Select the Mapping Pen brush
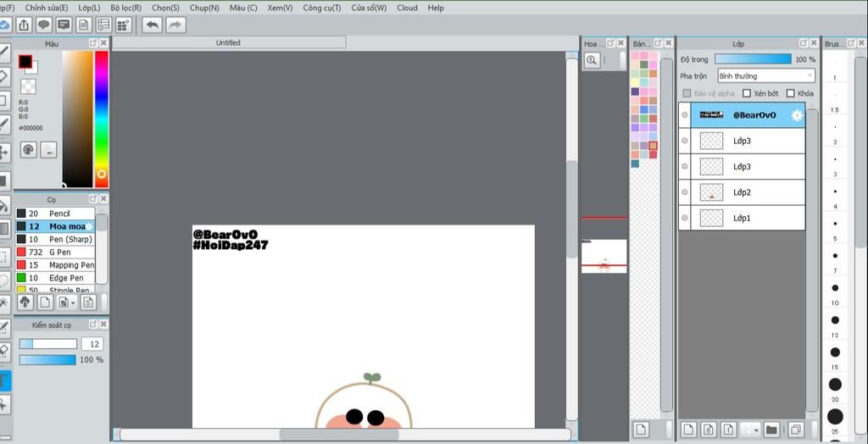868x444 pixels. click(55, 264)
